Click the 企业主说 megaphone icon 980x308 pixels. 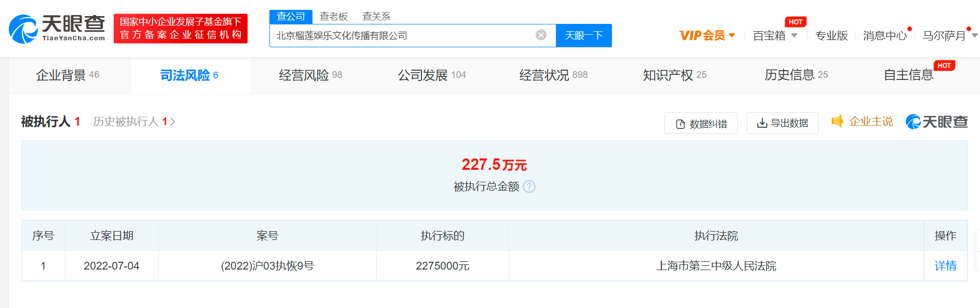pos(837,121)
